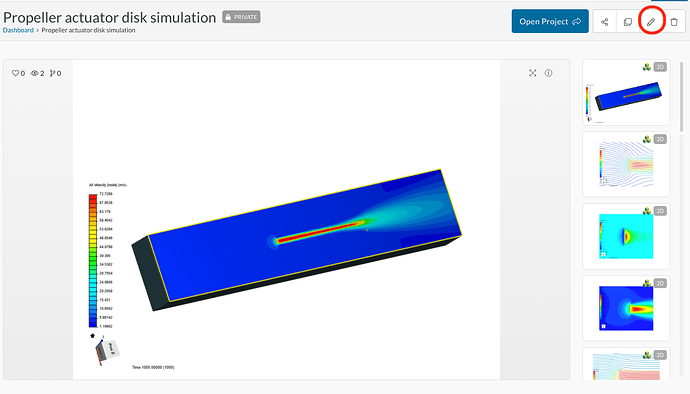Click the 2D badge on fourth thumbnail

point(660,283)
